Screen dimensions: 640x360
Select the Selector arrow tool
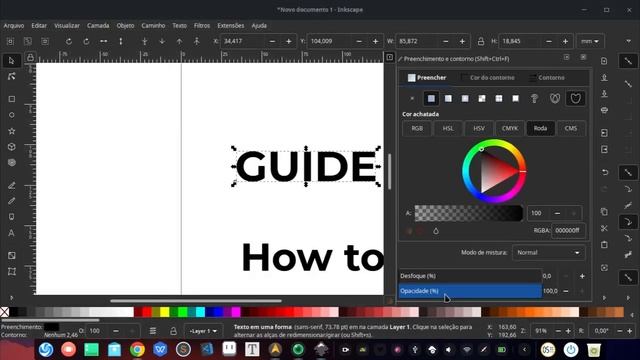click(x=11, y=61)
